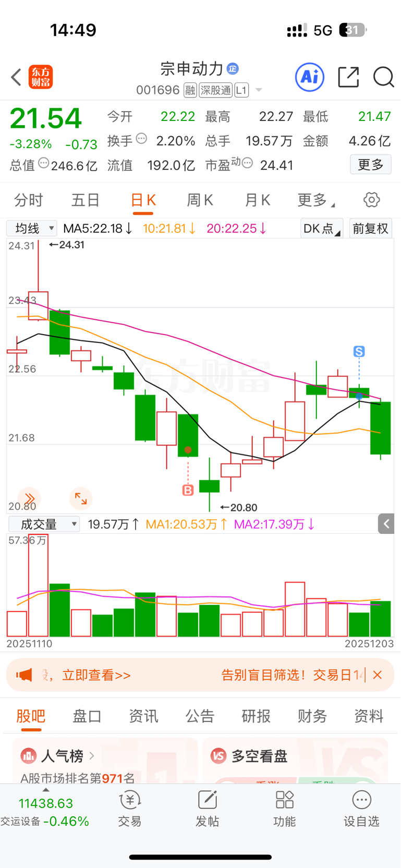
Task: Open the 东方财富 logo icon
Action: (41, 77)
